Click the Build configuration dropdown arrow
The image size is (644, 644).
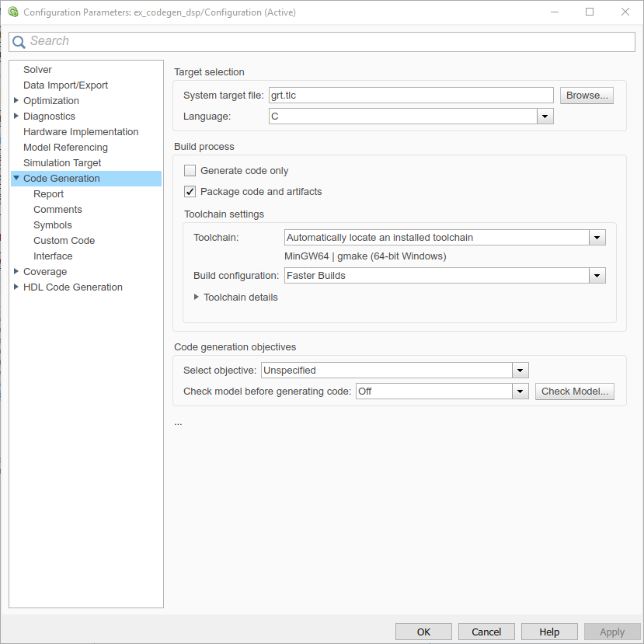pyautogui.click(x=597, y=275)
